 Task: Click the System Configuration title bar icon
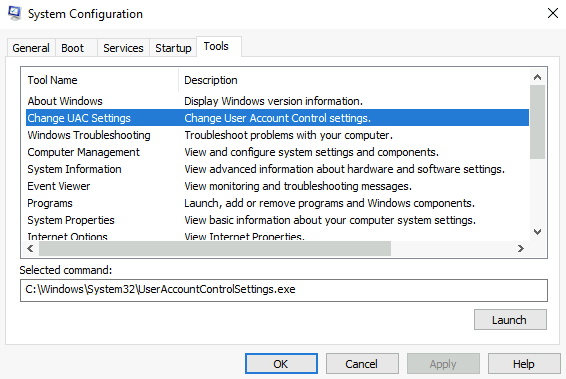14,13
